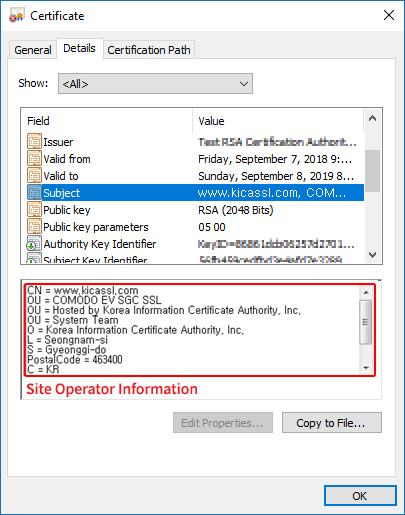405x515 pixels.
Task: Click the Authority Key Identifier extension icon
Action: (x=34, y=244)
